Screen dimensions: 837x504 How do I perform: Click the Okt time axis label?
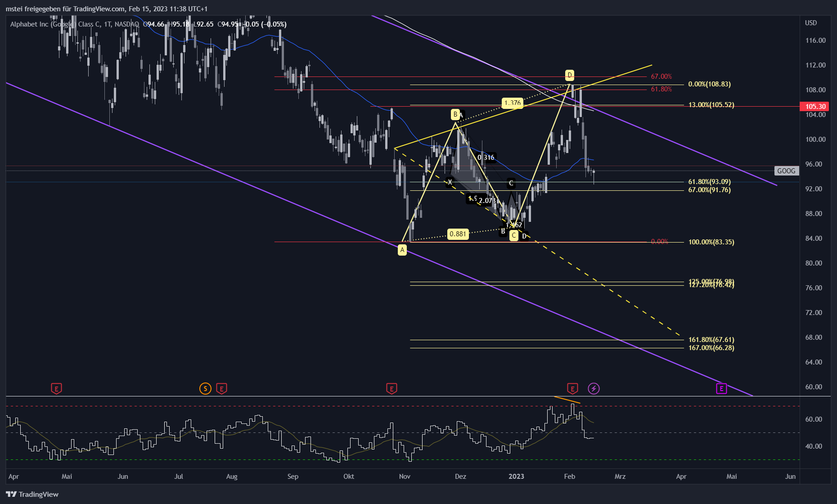coord(349,477)
